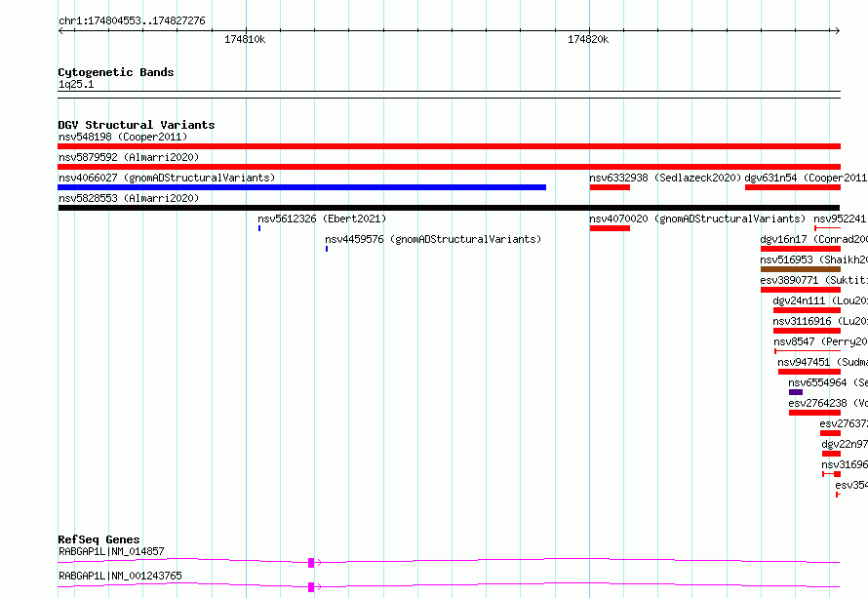Open the nsv8547 (Perry) variant label
The image size is (868, 598).
click(x=820, y=341)
